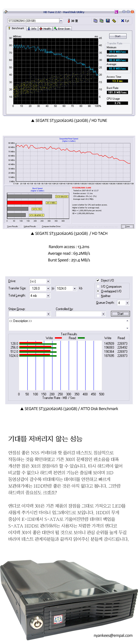
Task: Click the ATTO Start button
Action: [120, 314]
